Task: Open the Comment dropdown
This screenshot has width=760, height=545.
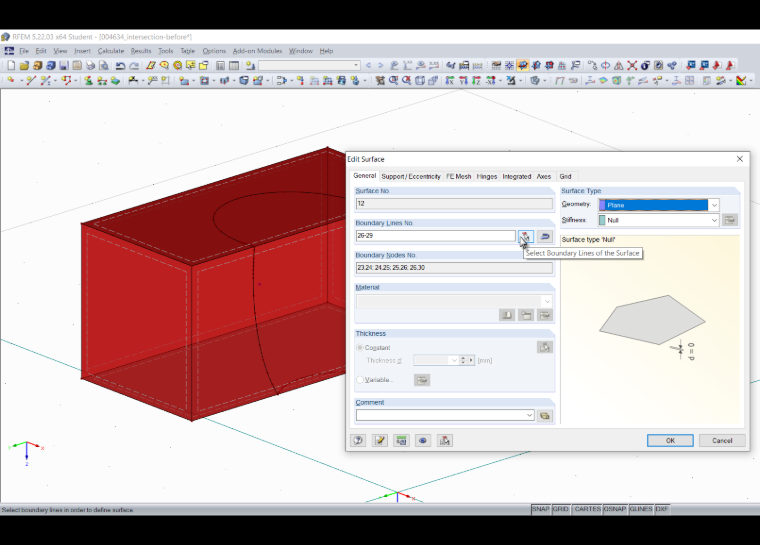Action: click(x=529, y=416)
